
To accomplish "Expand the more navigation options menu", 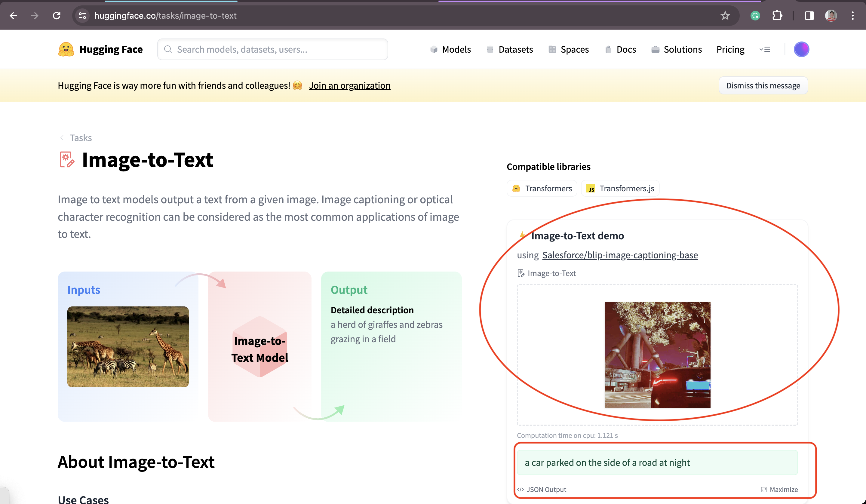I will pyautogui.click(x=765, y=50).
